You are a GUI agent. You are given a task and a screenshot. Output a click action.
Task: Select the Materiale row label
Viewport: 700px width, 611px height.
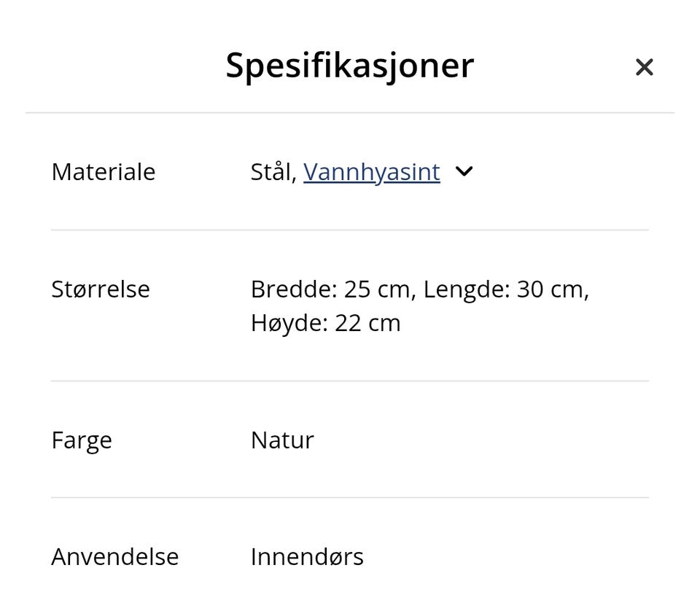[103, 172]
